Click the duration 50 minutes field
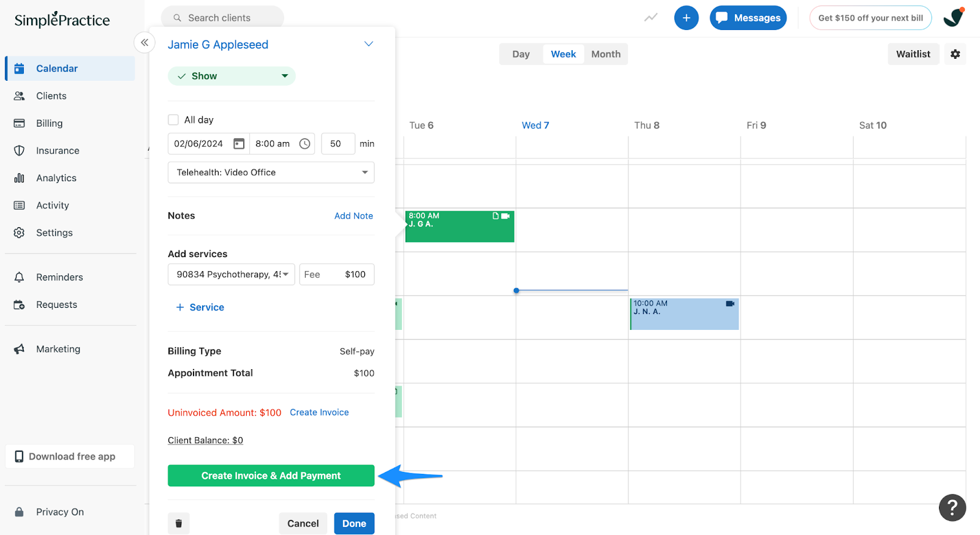 (x=338, y=144)
